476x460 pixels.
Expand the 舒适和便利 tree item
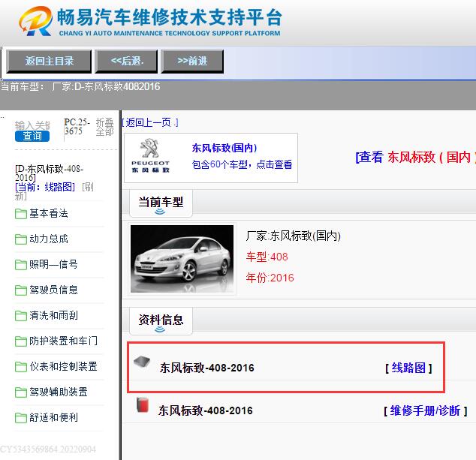tap(53, 417)
